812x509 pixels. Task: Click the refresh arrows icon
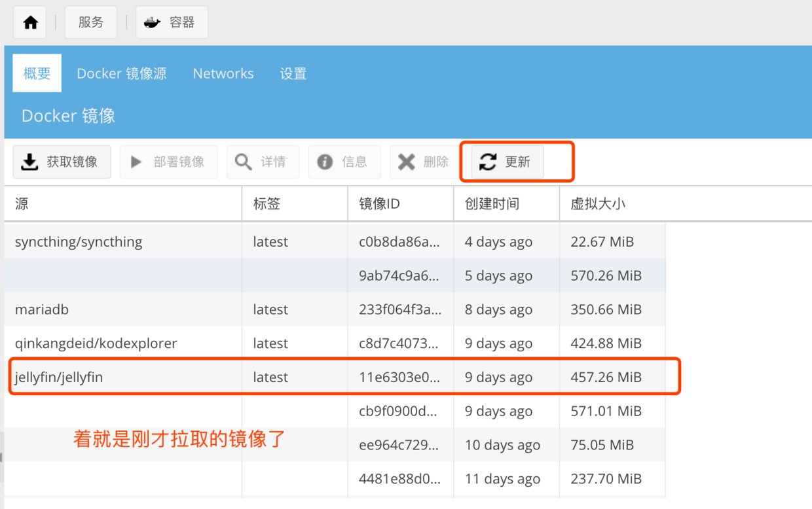488,162
